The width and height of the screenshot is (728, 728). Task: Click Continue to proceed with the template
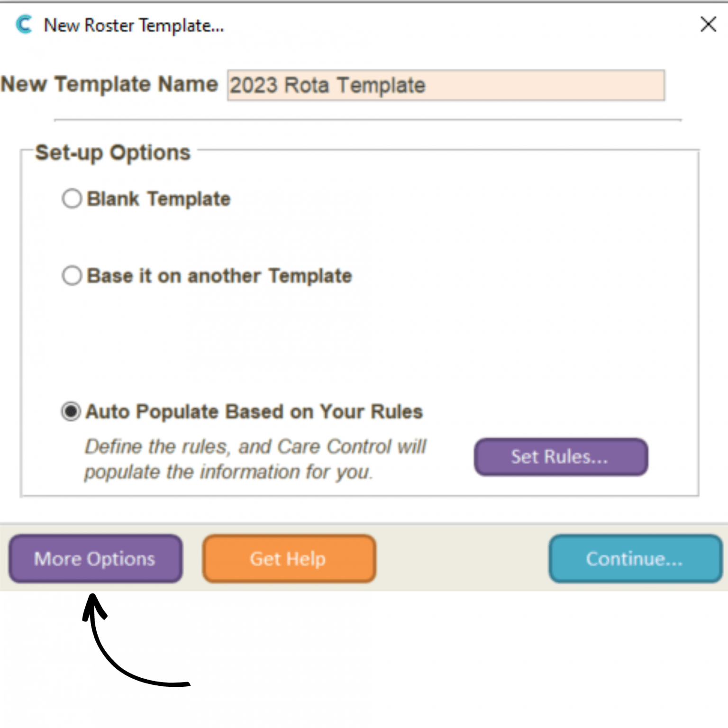(635, 558)
